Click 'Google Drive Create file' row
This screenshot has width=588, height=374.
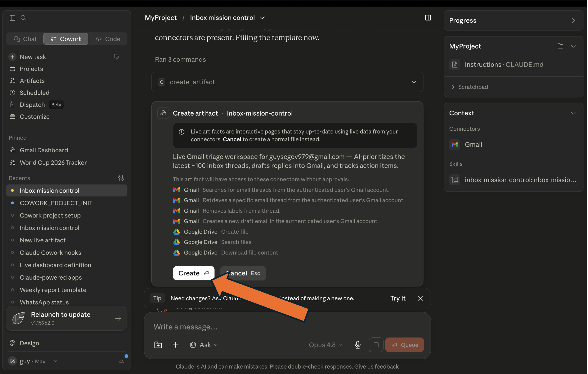pyautogui.click(x=211, y=232)
